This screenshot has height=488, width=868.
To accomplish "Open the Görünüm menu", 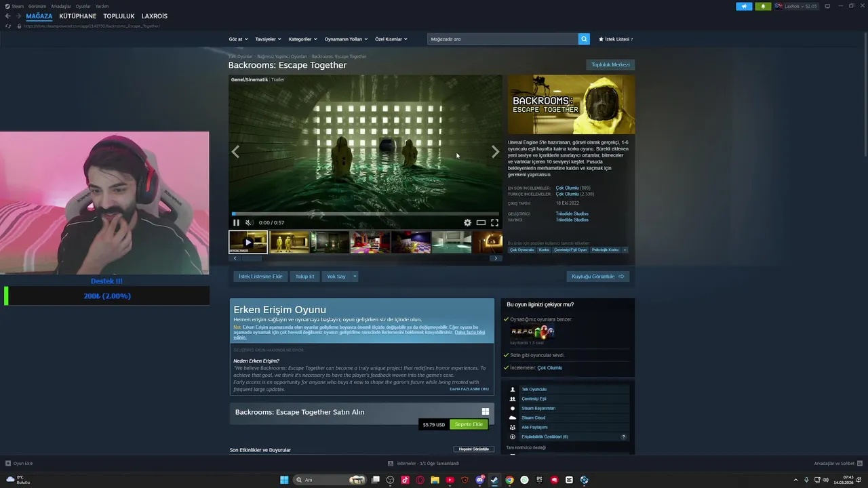I will [x=37, y=6].
